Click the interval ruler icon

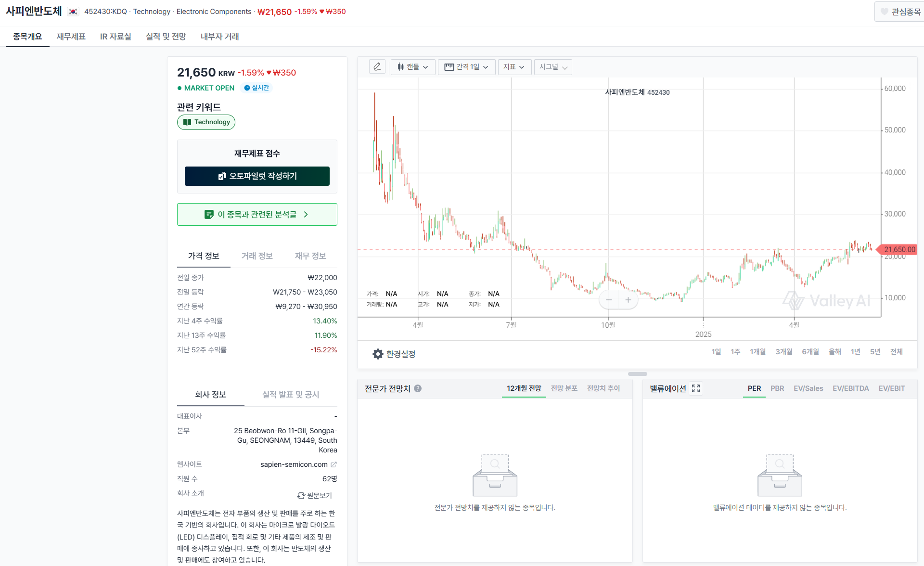tap(449, 67)
